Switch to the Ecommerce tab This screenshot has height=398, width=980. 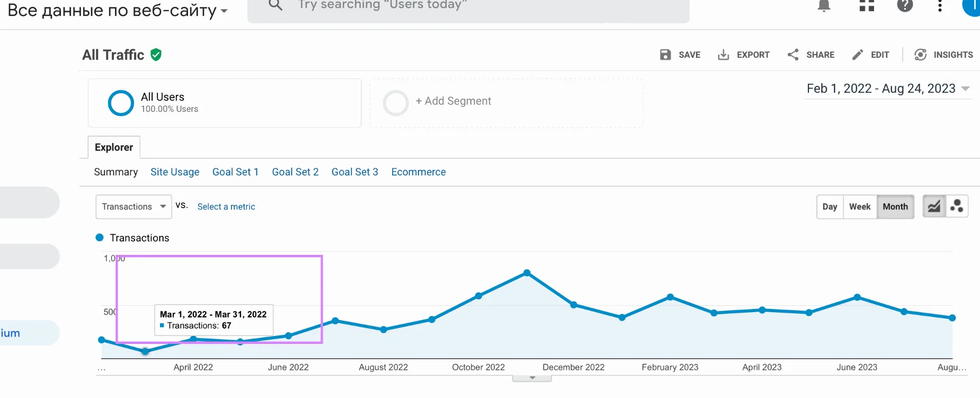click(418, 172)
